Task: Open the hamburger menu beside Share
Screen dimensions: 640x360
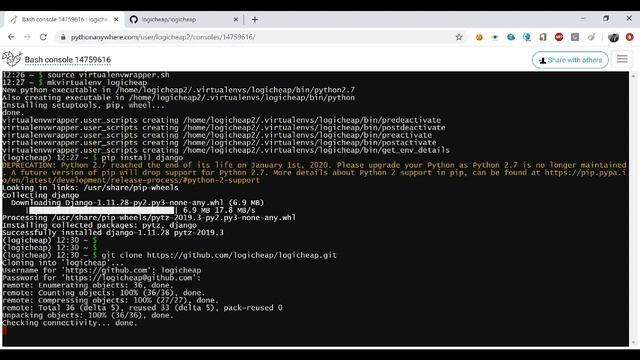Action: [x=622, y=59]
